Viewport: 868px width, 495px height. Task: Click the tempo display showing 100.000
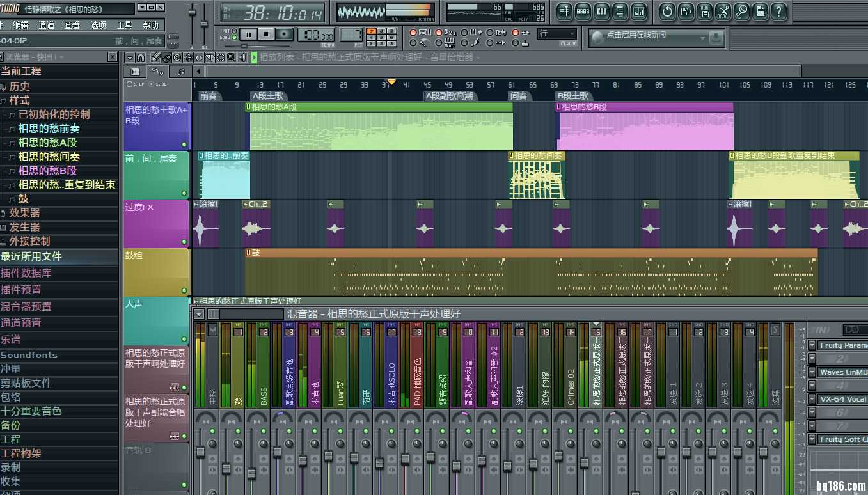click(x=317, y=35)
